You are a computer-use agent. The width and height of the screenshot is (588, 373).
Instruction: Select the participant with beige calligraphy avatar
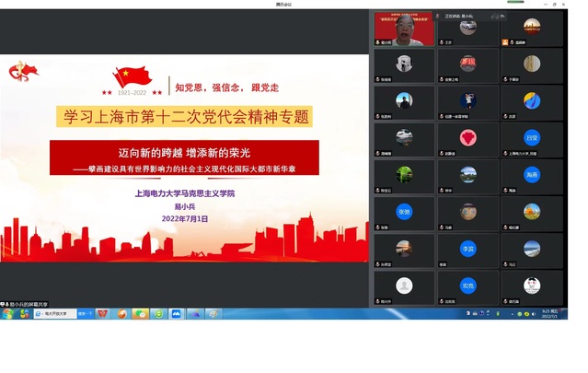(x=532, y=65)
